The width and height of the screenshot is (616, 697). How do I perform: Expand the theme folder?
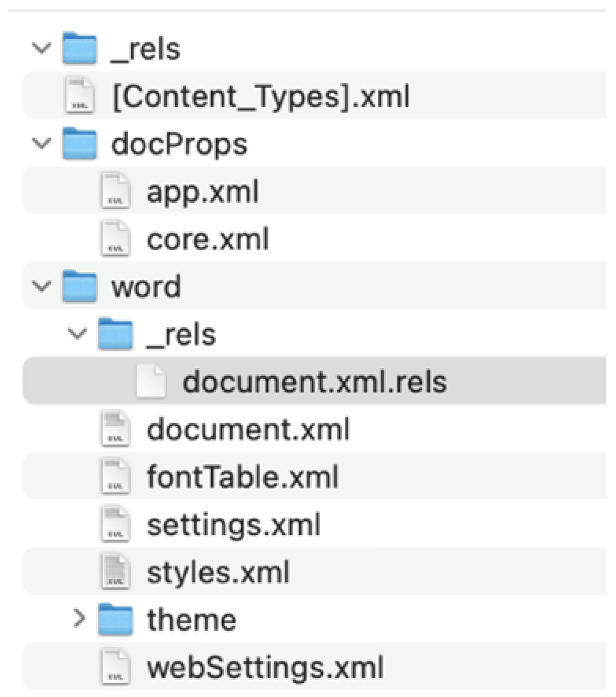point(79,619)
